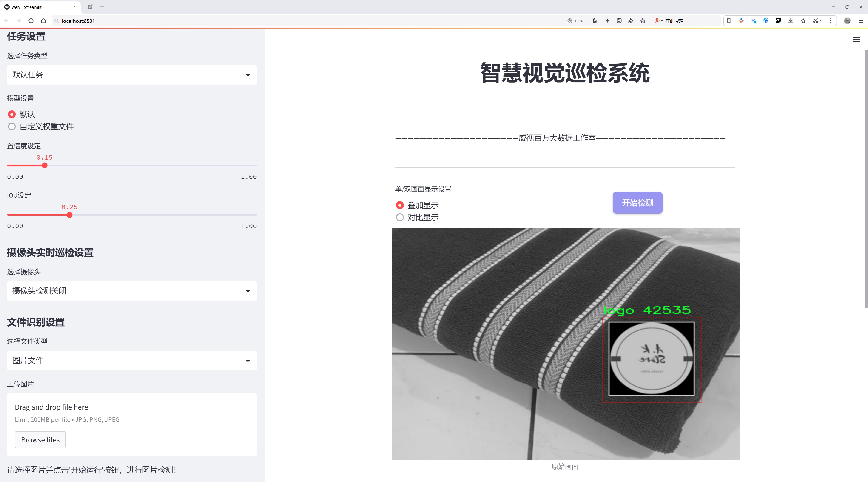Click the translate page icon
This screenshot has height=482, width=868.
click(766, 20)
